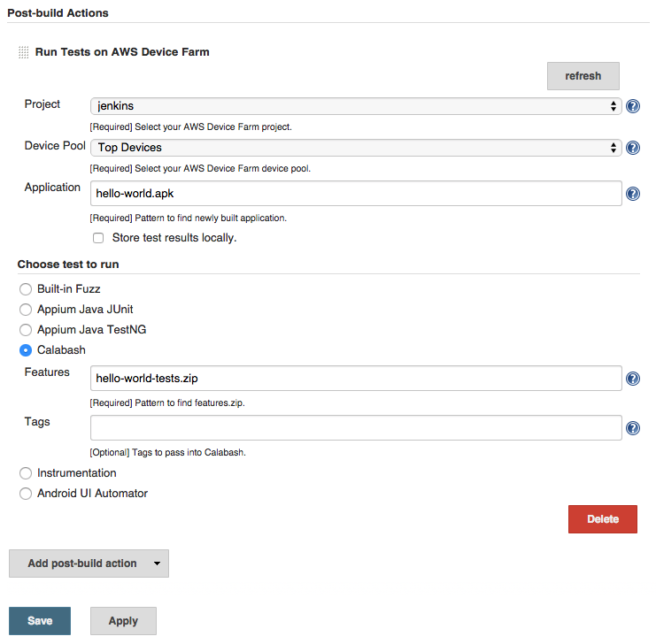Viewport: 656px width, 644px height.
Task: Save the job configuration
Action: click(40, 621)
